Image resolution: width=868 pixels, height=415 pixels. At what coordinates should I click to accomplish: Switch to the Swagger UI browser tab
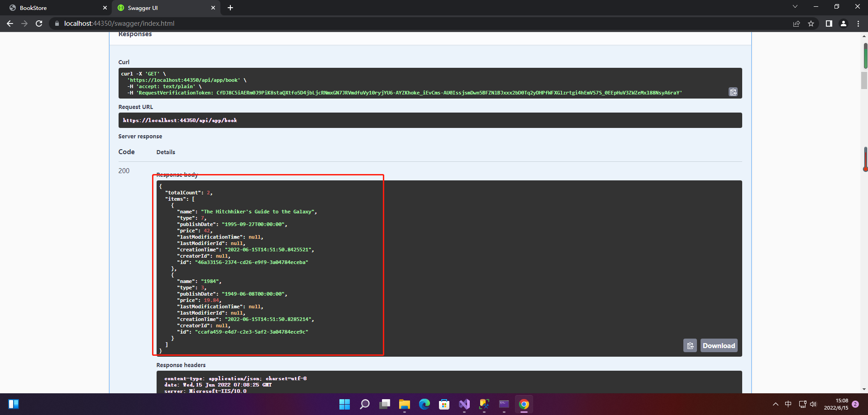pyautogui.click(x=165, y=8)
